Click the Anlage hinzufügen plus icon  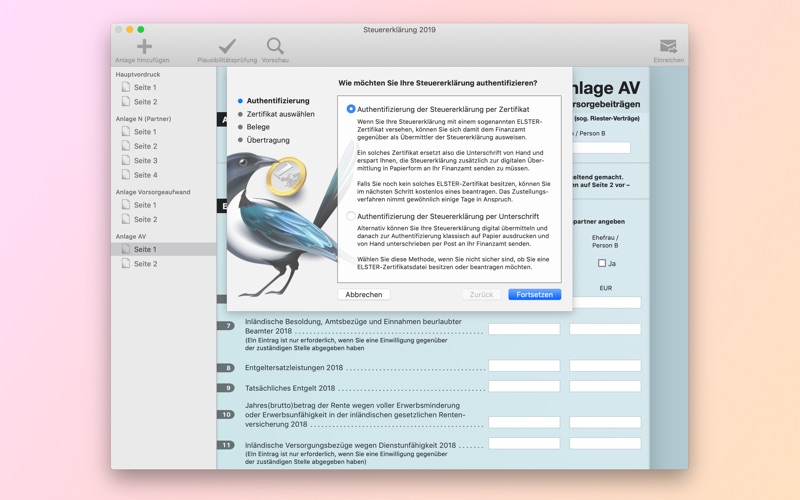(x=144, y=46)
